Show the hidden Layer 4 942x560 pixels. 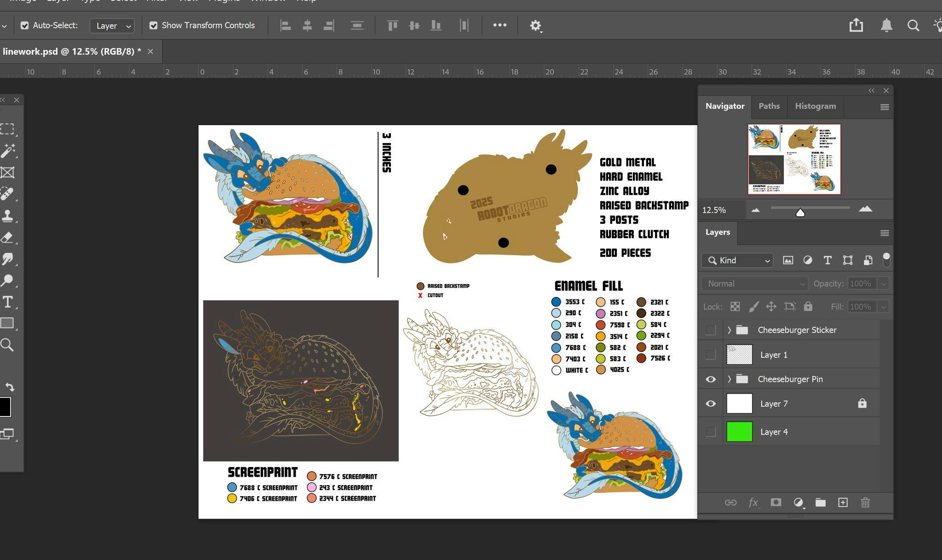[x=711, y=432]
